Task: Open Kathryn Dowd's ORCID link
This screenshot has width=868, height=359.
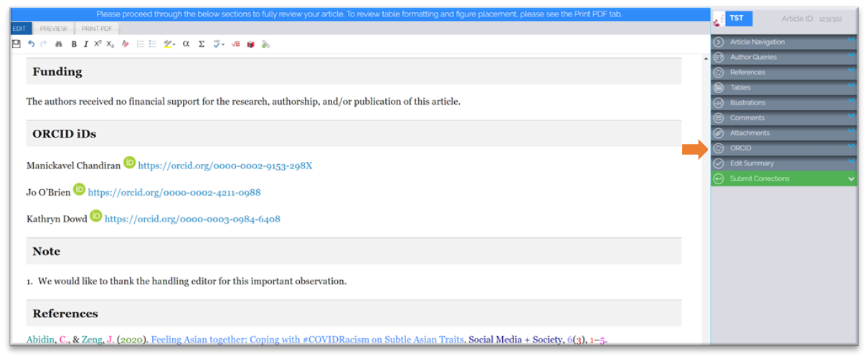Action: (x=192, y=219)
